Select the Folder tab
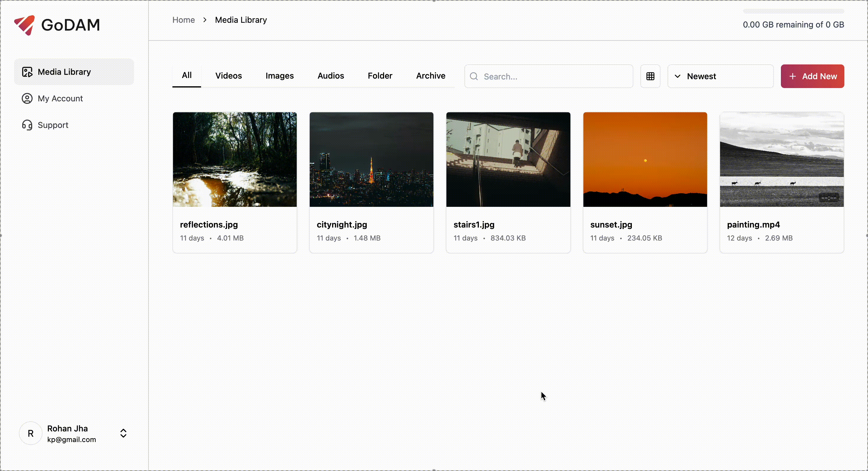Image resolution: width=868 pixels, height=471 pixels. point(380,76)
